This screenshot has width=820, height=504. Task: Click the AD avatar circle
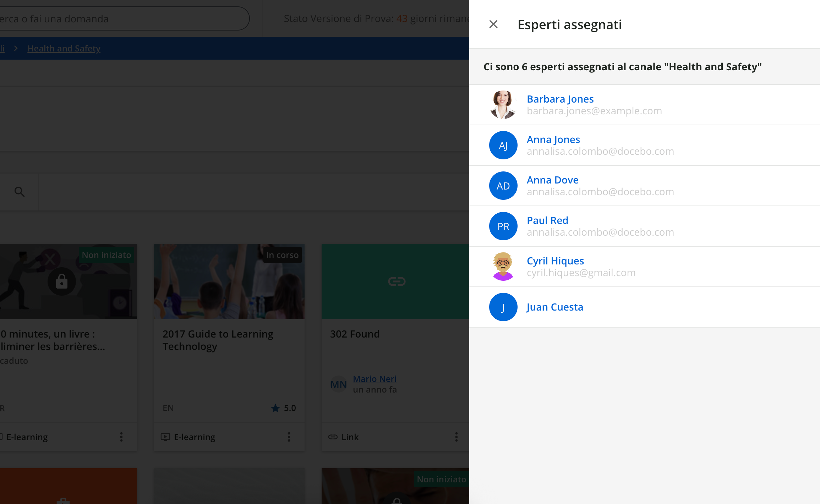coord(503,186)
